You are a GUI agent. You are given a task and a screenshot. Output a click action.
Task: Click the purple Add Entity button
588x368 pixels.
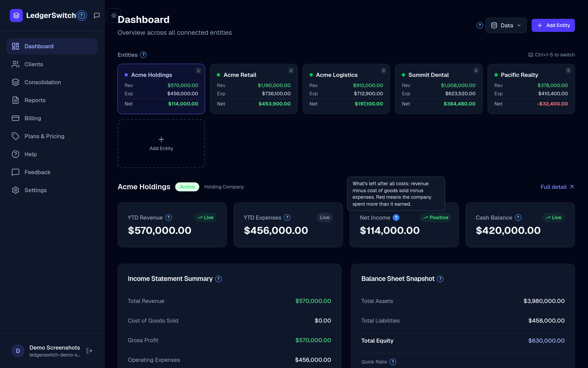coord(553,25)
